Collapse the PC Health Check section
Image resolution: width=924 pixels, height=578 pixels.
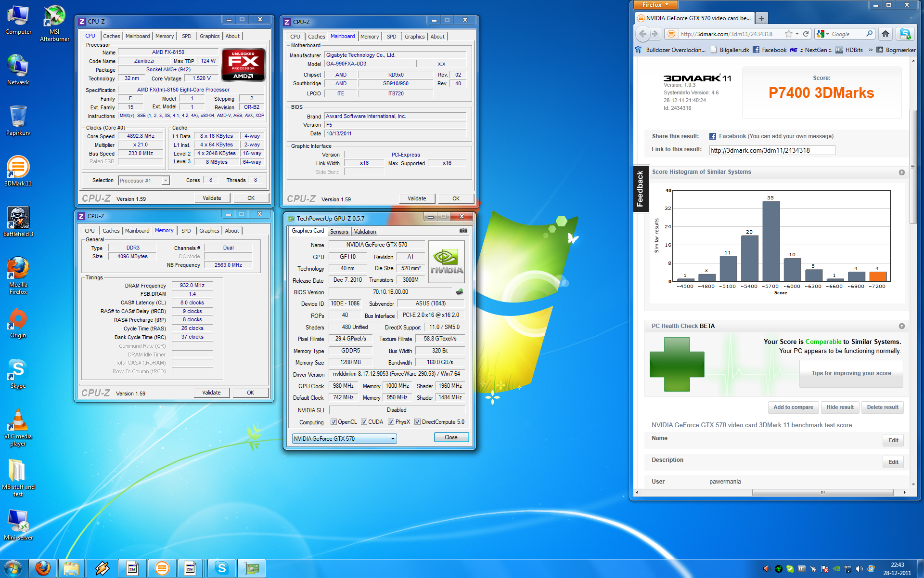[x=901, y=326]
